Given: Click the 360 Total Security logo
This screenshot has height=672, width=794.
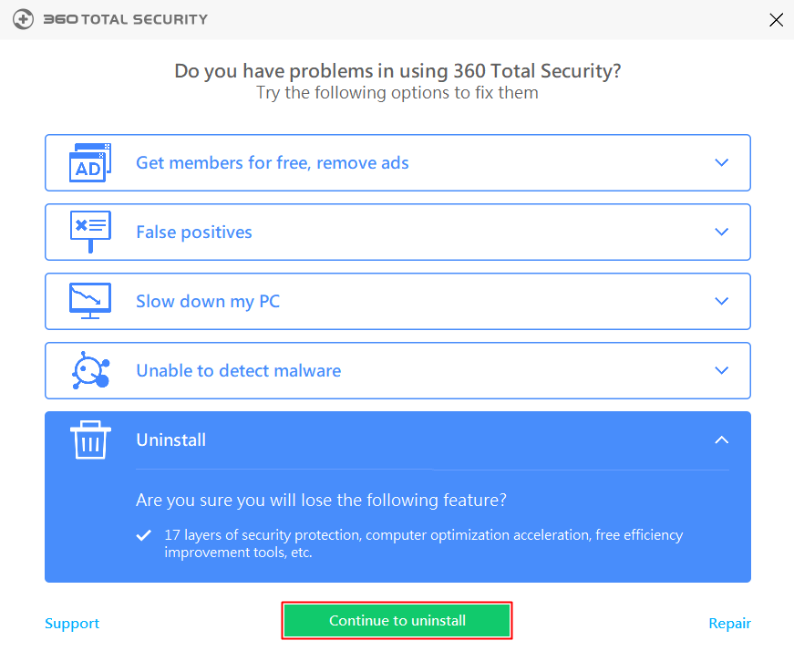Looking at the screenshot, I should [x=126, y=18].
